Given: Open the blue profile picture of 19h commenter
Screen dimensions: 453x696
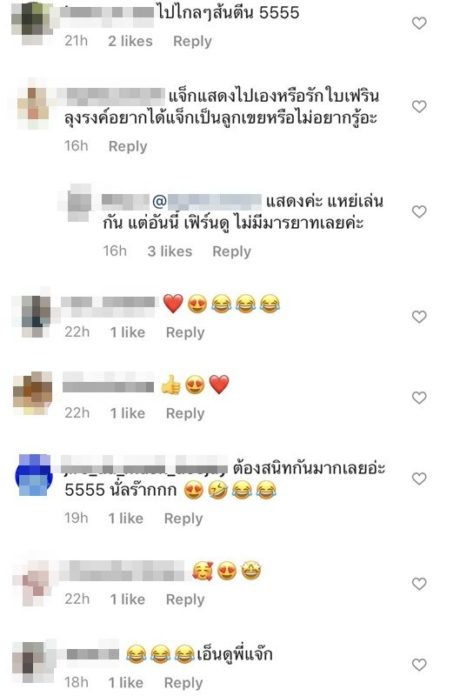Looking at the screenshot, I should click(34, 475).
